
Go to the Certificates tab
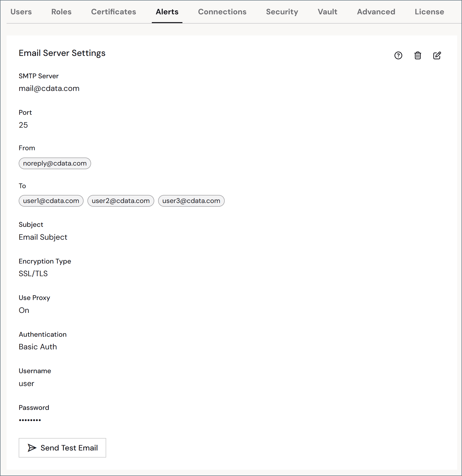[113, 12]
